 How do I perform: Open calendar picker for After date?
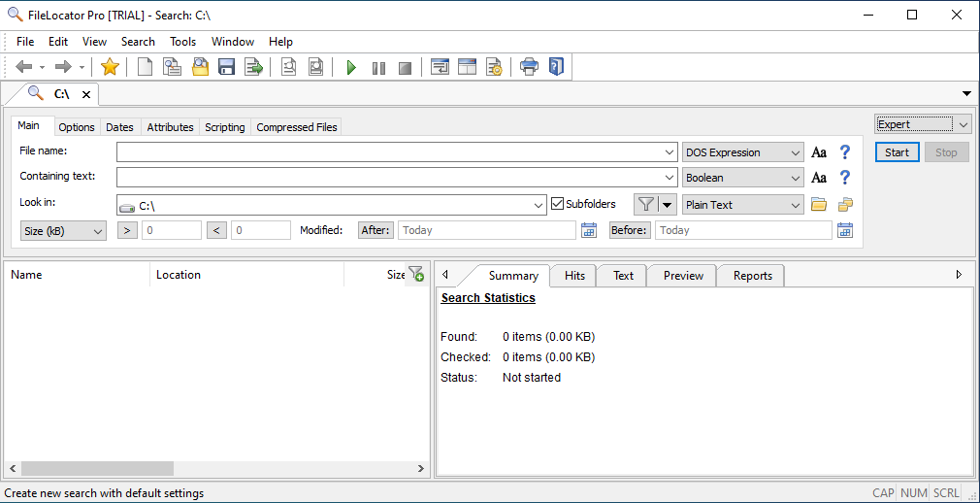coord(589,230)
